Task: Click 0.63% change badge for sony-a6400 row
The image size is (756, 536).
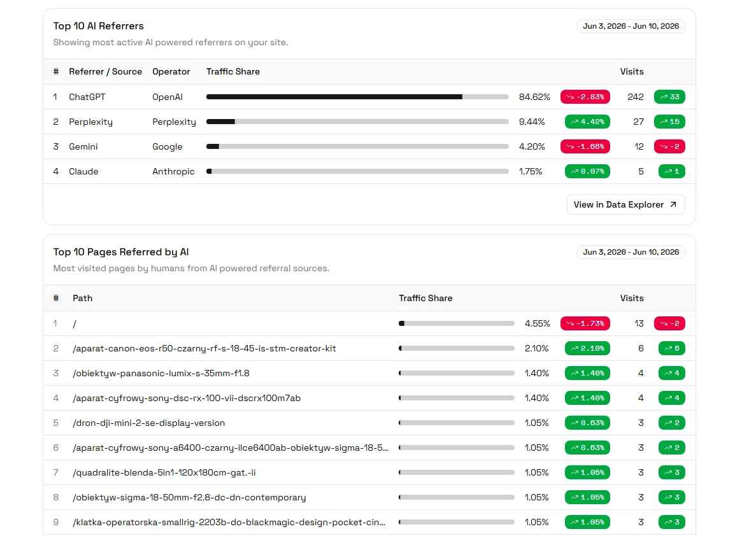Action: (x=587, y=448)
